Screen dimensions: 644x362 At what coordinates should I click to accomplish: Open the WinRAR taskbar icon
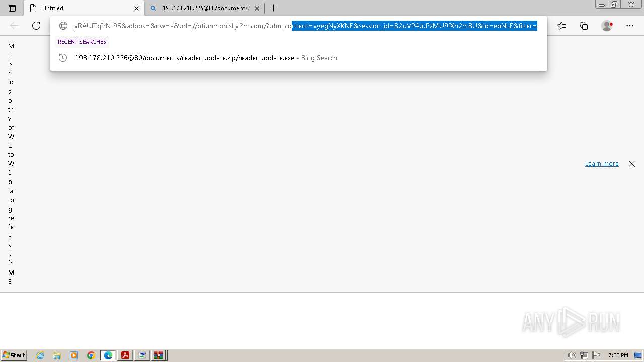pos(159,355)
